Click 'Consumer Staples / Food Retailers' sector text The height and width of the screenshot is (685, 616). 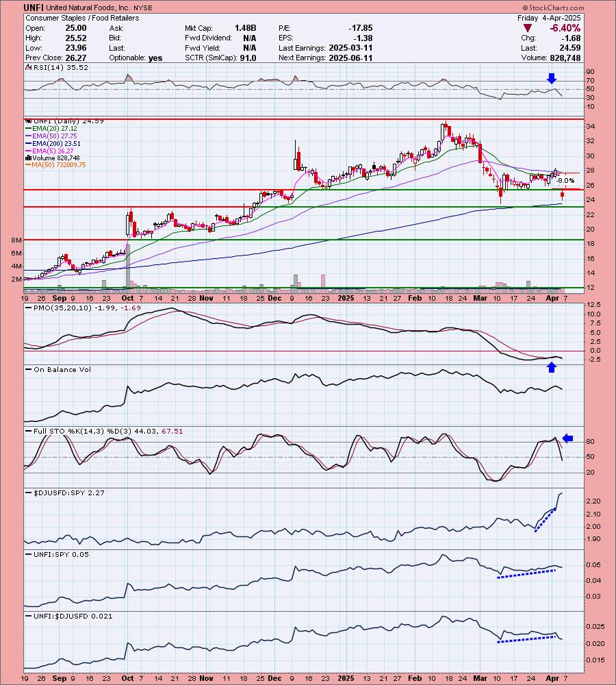click(x=82, y=18)
